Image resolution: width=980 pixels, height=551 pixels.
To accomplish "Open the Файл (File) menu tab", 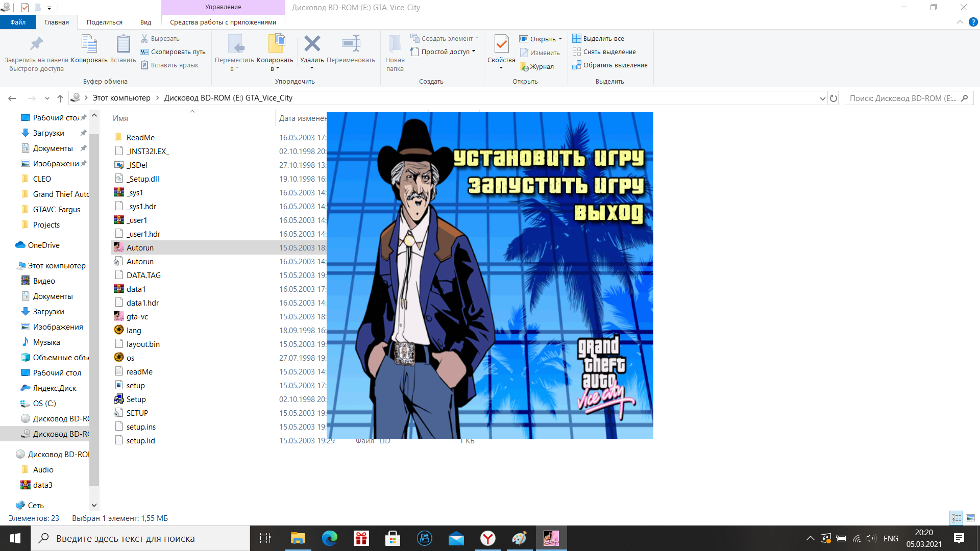I will [x=18, y=22].
